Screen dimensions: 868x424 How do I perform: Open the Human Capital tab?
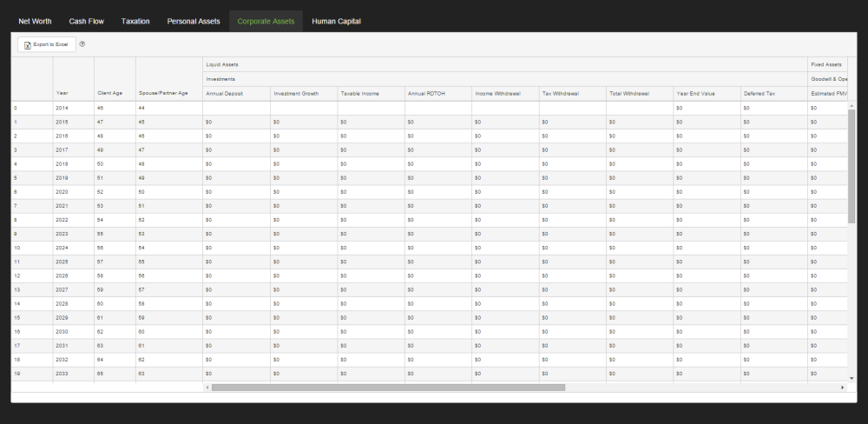(x=336, y=21)
